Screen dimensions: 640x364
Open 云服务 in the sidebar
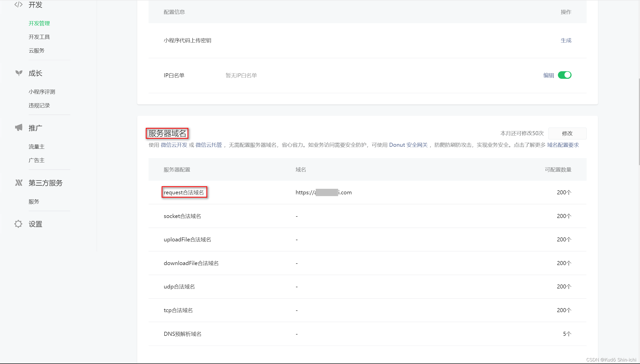click(x=37, y=51)
